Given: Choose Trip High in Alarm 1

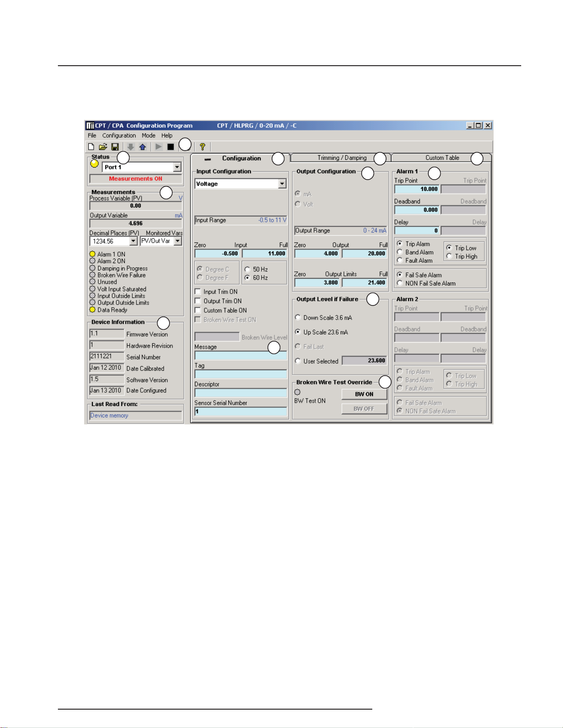Looking at the screenshot, I should 449,256.
